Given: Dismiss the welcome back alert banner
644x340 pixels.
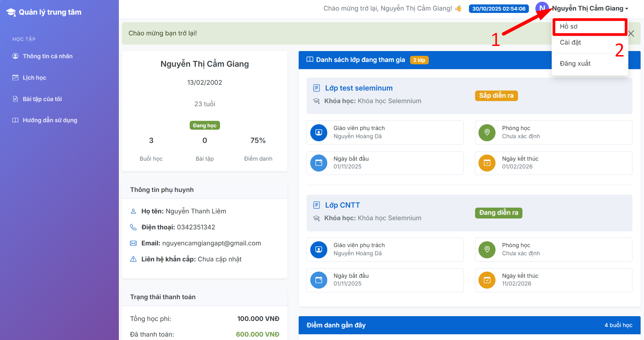Looking at the screenshot, I should coord(631,33).
